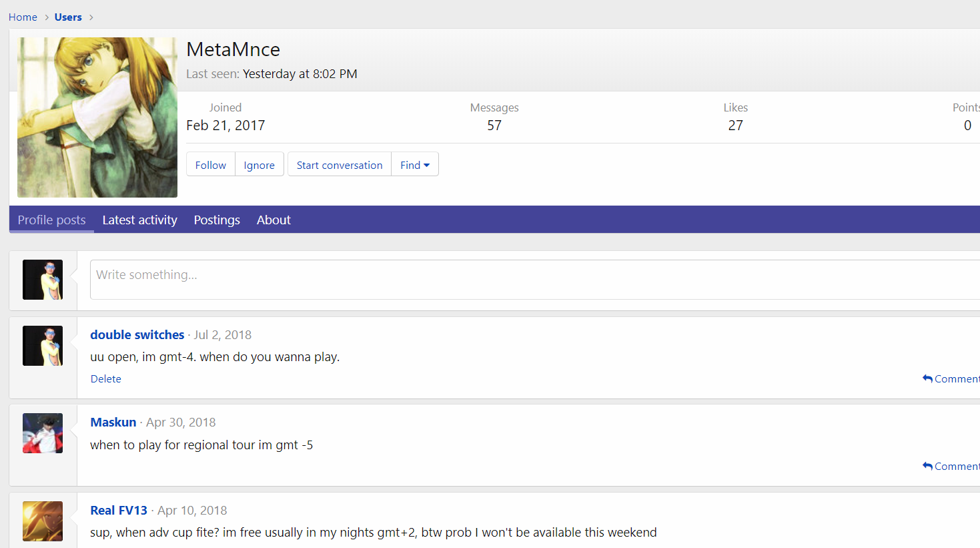The width and height of the screenshot is (980, 548).
Task: Start conversation with MetaMnce
Action: click(x=340, y=165)
